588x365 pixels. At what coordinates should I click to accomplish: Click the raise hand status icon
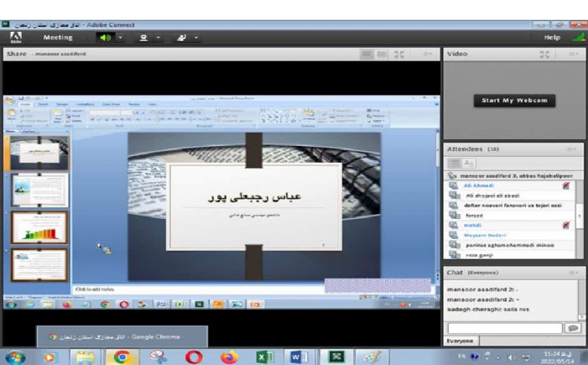[181, 38]
